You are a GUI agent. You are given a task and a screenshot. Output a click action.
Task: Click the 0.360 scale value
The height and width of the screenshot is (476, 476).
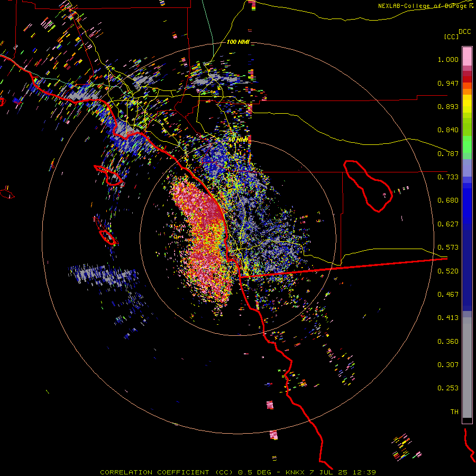coord(448,342)
